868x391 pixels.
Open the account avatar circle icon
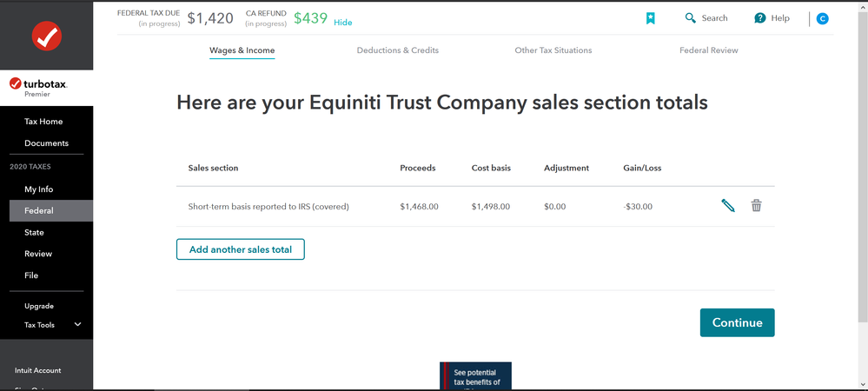(823, 19)
